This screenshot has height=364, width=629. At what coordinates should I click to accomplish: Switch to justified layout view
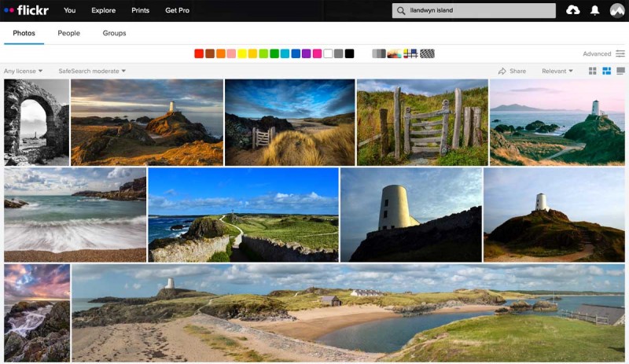click(x=606, y=71)
